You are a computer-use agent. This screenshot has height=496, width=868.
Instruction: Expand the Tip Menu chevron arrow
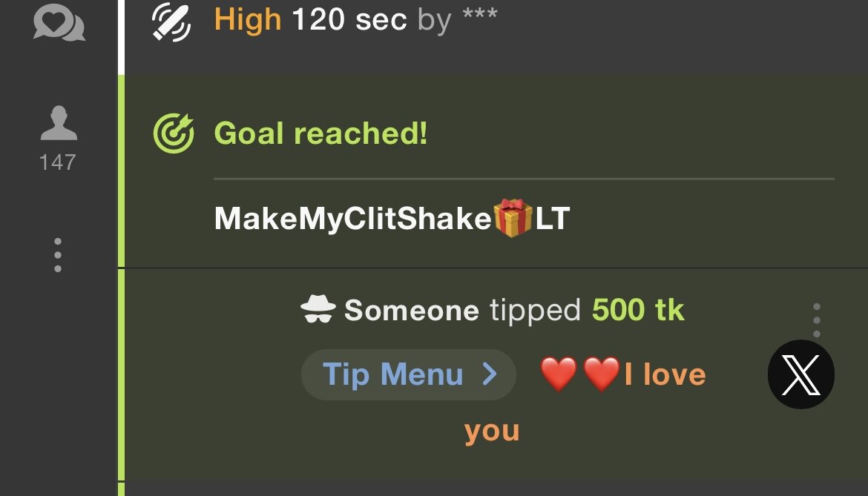(490, 374)
